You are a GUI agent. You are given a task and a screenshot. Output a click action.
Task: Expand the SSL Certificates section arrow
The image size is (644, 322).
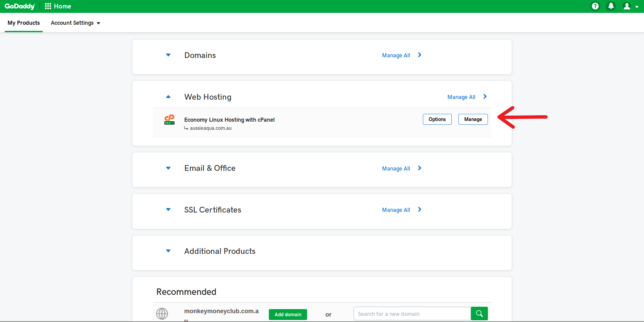pos(168,209)
